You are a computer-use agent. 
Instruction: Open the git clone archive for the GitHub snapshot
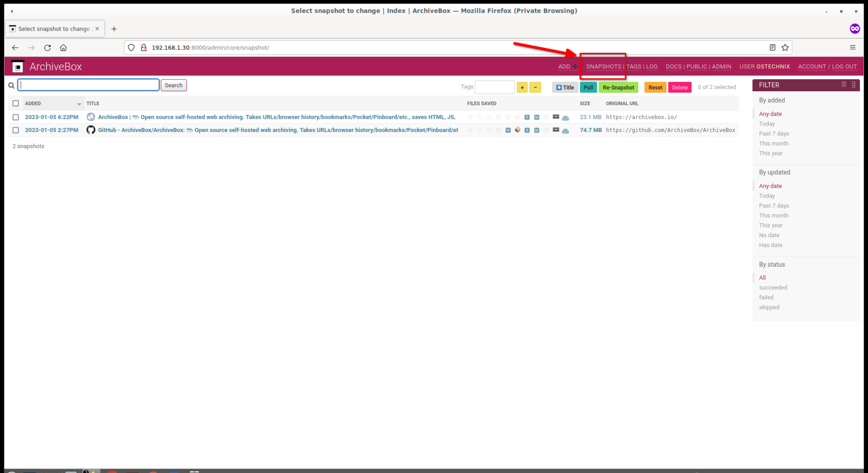[x=518, y=130]
